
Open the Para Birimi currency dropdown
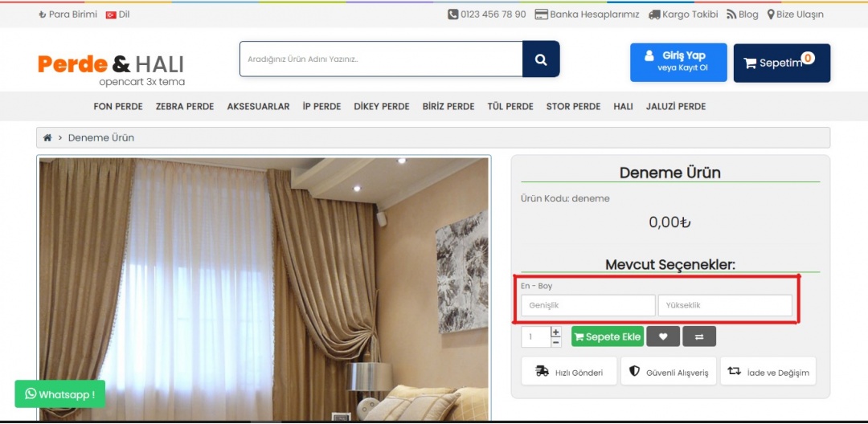point(68,14)
